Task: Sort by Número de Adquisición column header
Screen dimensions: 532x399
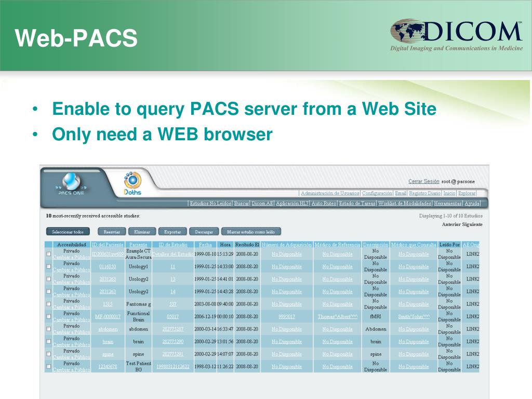Action: [x=287, y=245]
